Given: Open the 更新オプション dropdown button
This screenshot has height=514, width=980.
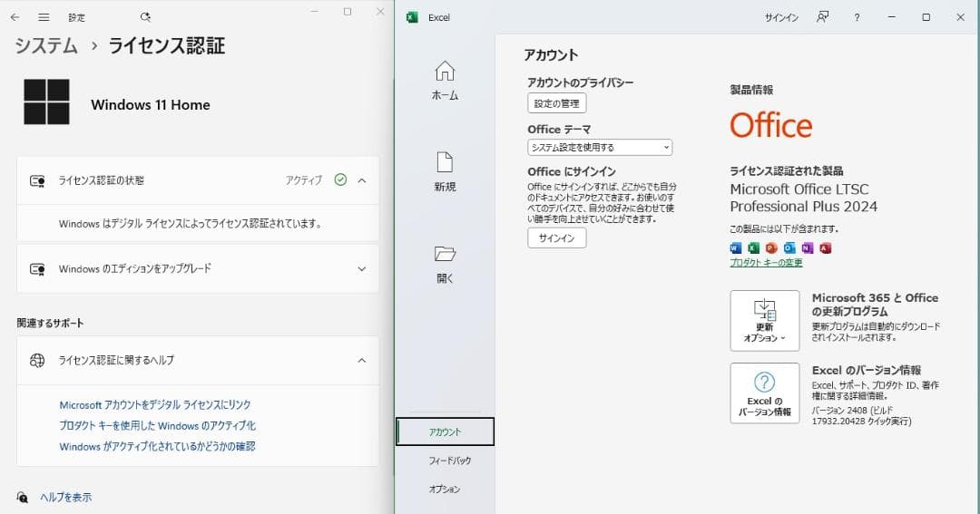Looking at the screenshot, I should (765, 320).
